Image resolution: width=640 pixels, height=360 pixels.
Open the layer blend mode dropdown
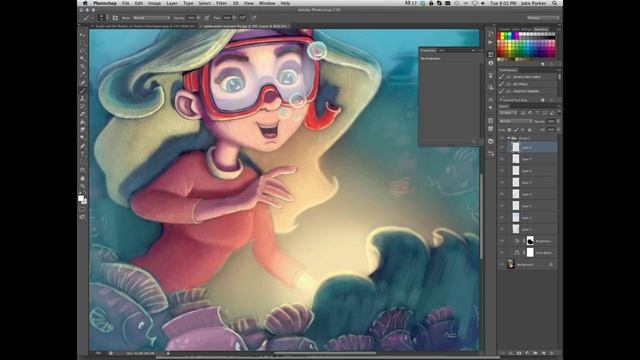click(516, 121)
